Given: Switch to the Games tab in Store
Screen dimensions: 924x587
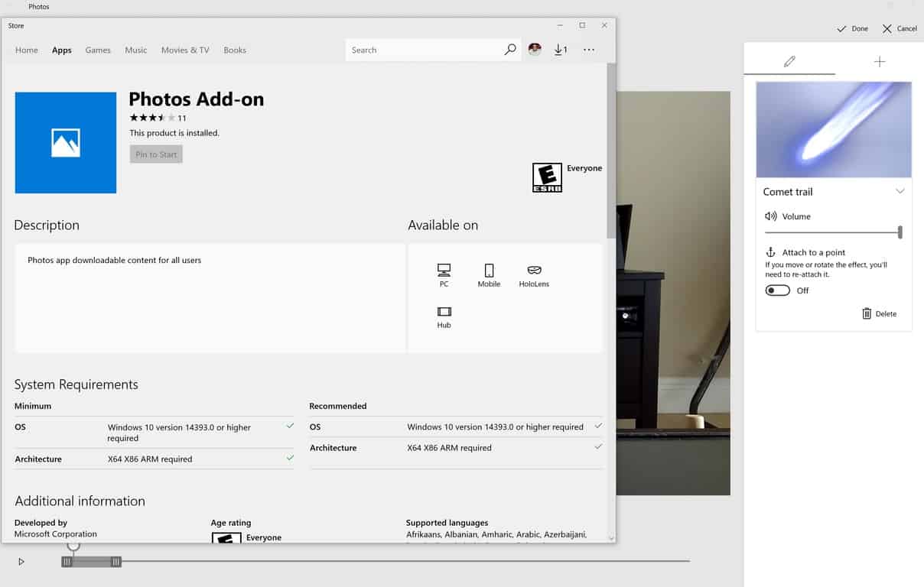Looking at the screenshot, I should pos(98,50).
